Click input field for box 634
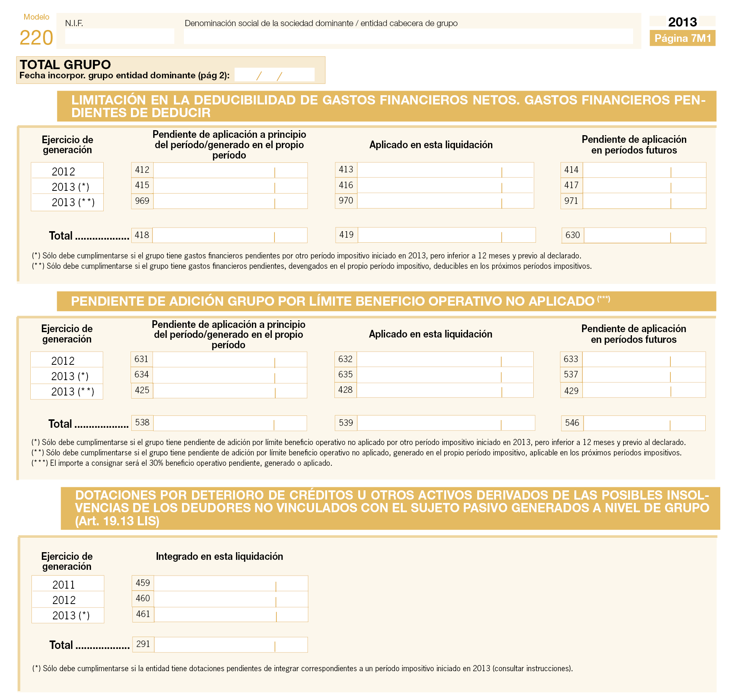 click(230, 375)
